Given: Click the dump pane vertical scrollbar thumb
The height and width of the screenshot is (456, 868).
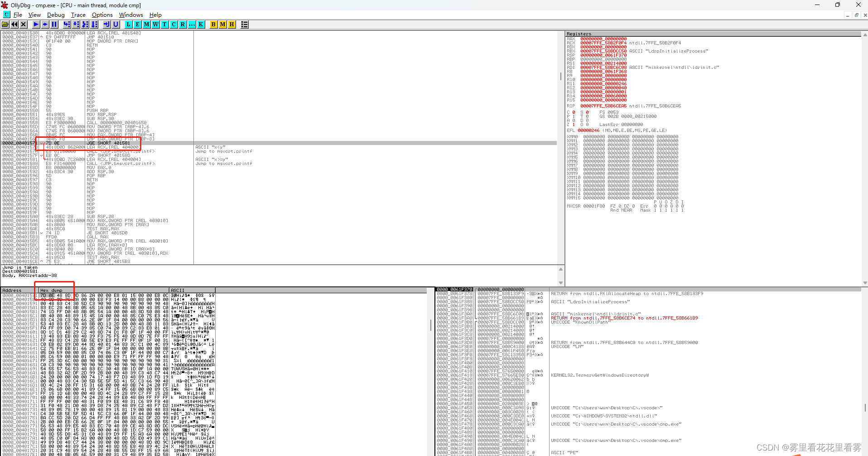Looking at the screenshot, I should 430,325.
